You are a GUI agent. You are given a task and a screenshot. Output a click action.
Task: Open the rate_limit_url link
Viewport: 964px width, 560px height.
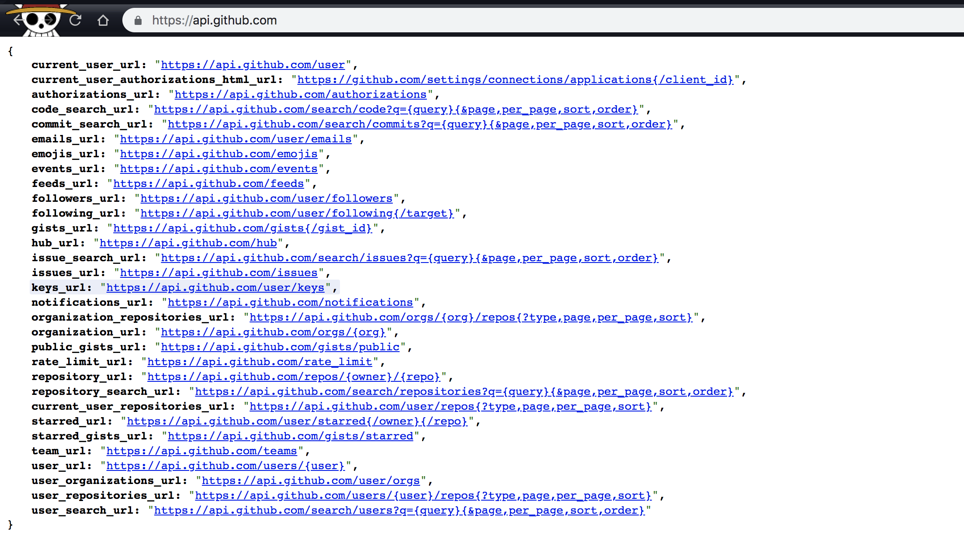click(260, 362)
